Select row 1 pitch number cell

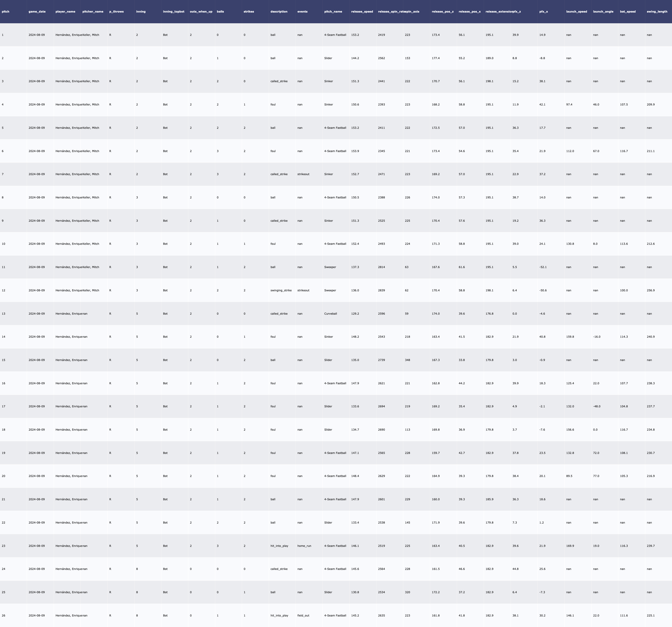point(3,35)
